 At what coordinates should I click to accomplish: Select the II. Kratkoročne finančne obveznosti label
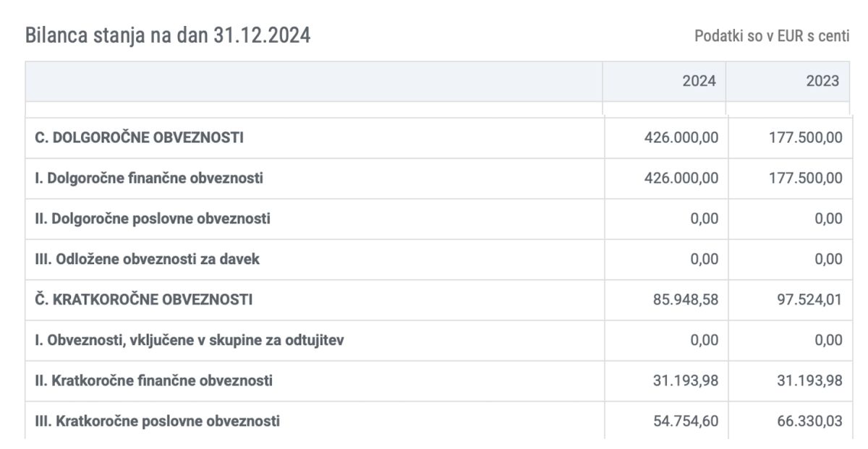[x=153, y=380]
